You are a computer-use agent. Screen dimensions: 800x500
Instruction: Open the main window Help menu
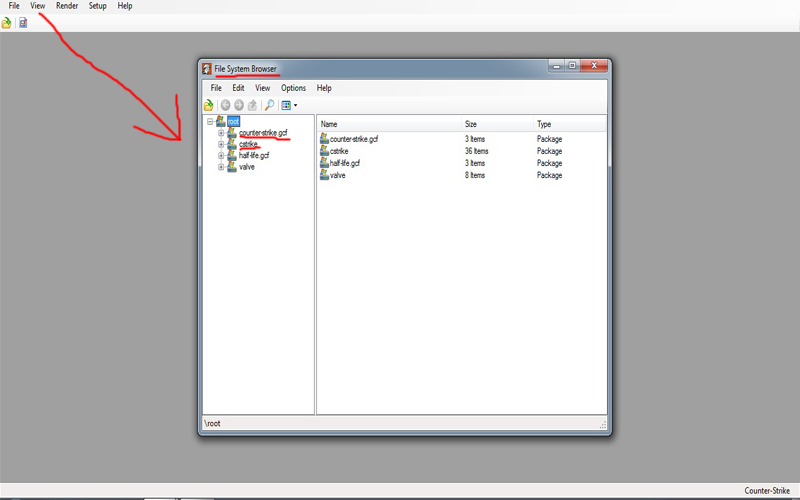(125, 6)
